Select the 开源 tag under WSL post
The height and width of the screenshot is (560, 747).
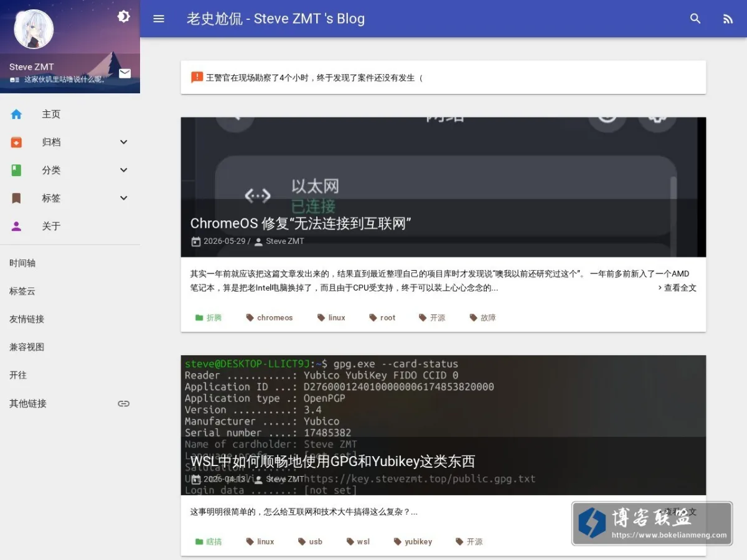(x=469, y=542)
